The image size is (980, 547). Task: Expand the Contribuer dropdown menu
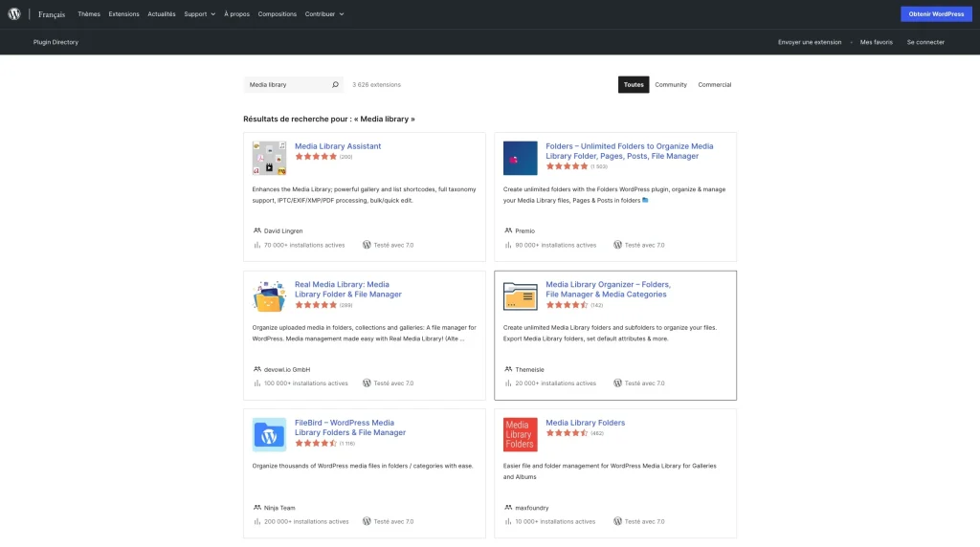tap(324, 13)
